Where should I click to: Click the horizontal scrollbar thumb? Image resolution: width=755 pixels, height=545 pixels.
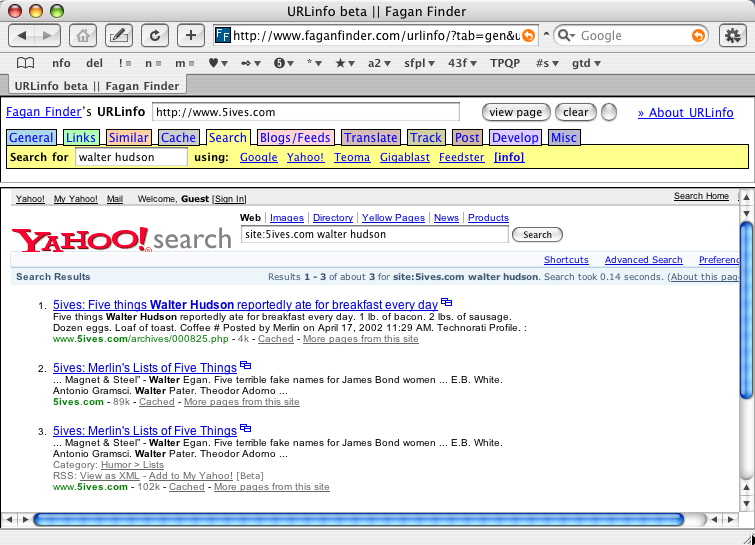click(x=359, y=519)
